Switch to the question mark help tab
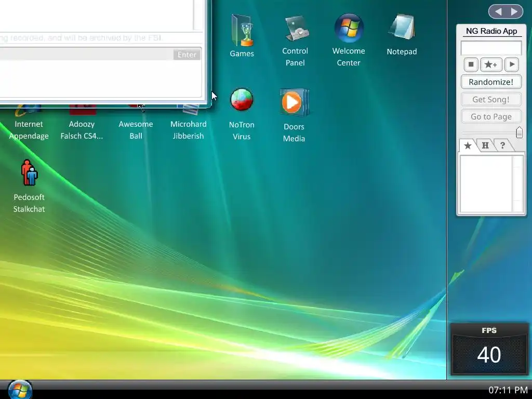 coord(503,145)
